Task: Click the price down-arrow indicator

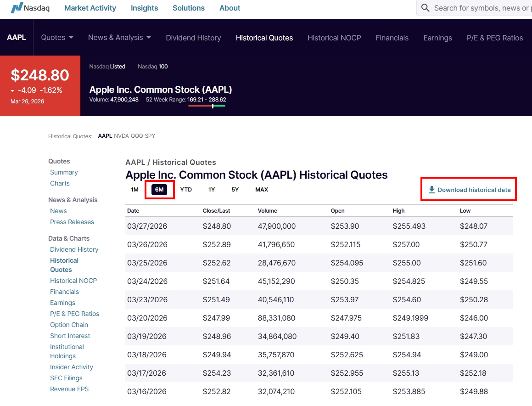Action: (x=12, y=90)
